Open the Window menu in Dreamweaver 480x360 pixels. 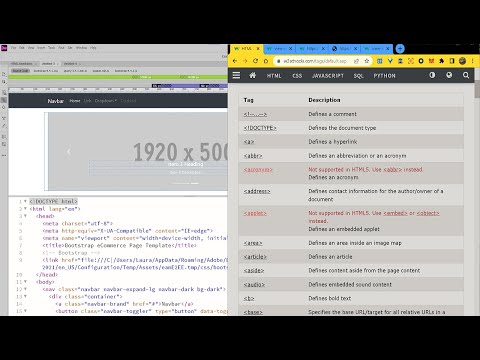81,48
